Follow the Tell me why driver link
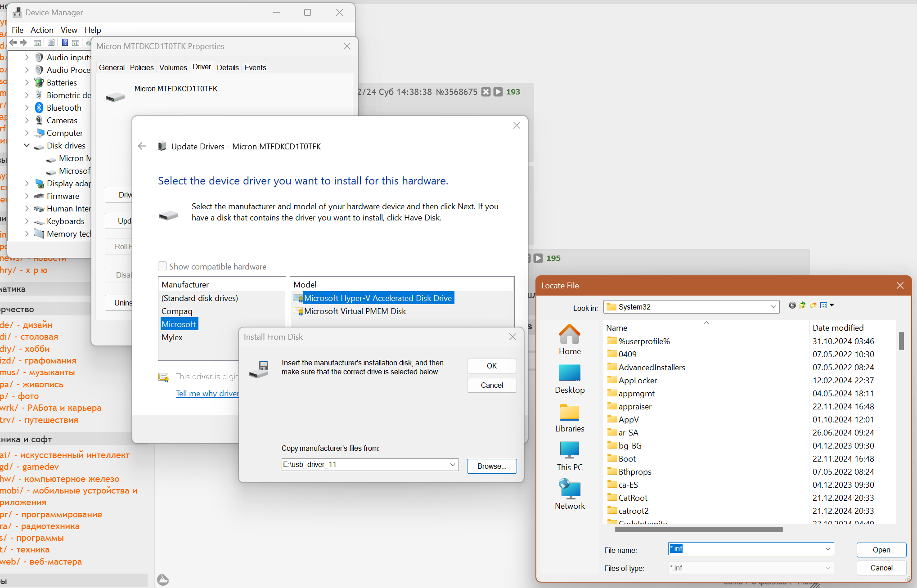The width and height of the screenshot is (917, 588). [207, 394]
